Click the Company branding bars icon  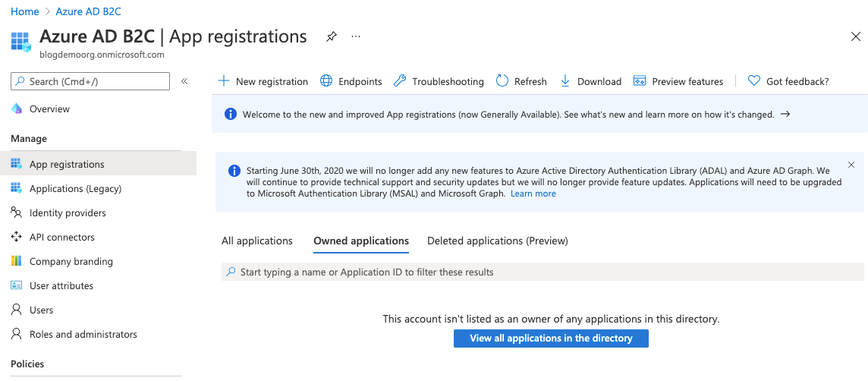tap(16, 261)
